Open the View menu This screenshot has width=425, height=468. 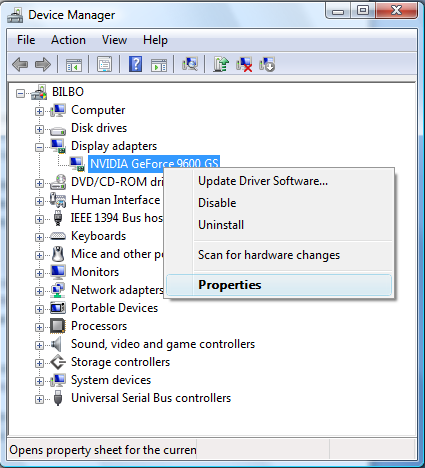pos(114,40)
